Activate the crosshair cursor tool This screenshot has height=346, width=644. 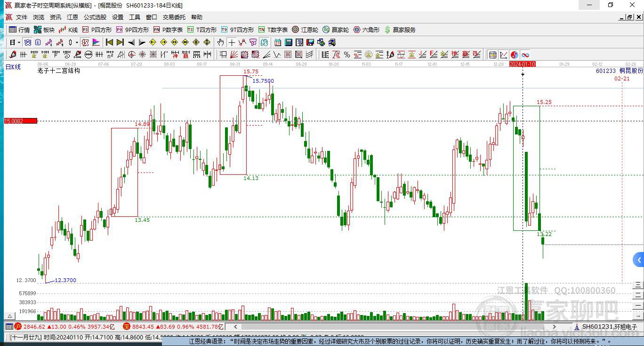pos(232,42)
